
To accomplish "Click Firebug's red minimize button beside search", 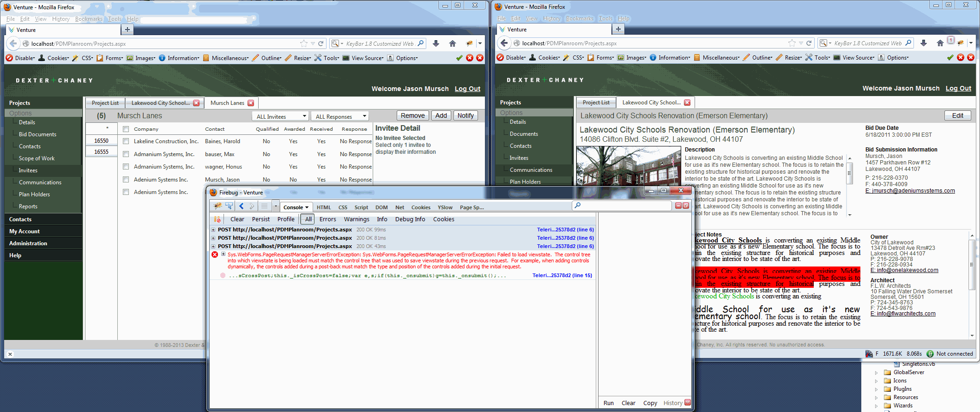I will [x=678, y=206].
